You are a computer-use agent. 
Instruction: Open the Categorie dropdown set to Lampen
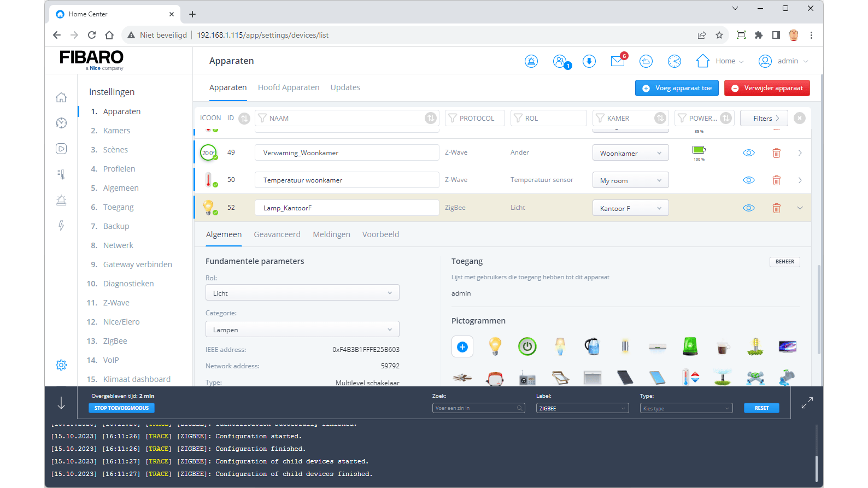(x=302, y=330)
